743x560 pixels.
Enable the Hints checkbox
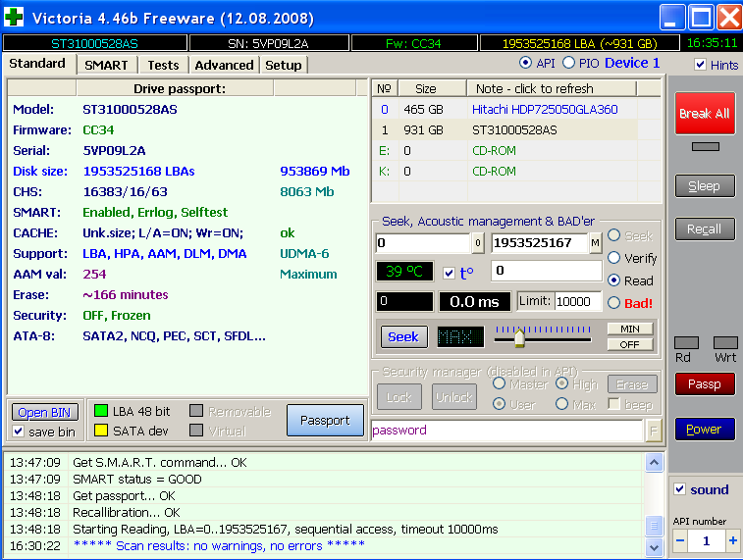click(x=700, y=65)
